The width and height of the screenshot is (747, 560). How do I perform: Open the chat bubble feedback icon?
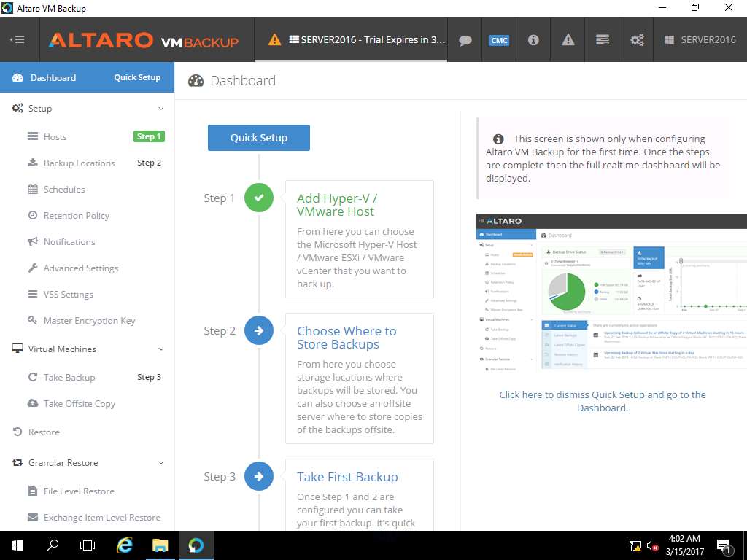[x=465, y=40]
